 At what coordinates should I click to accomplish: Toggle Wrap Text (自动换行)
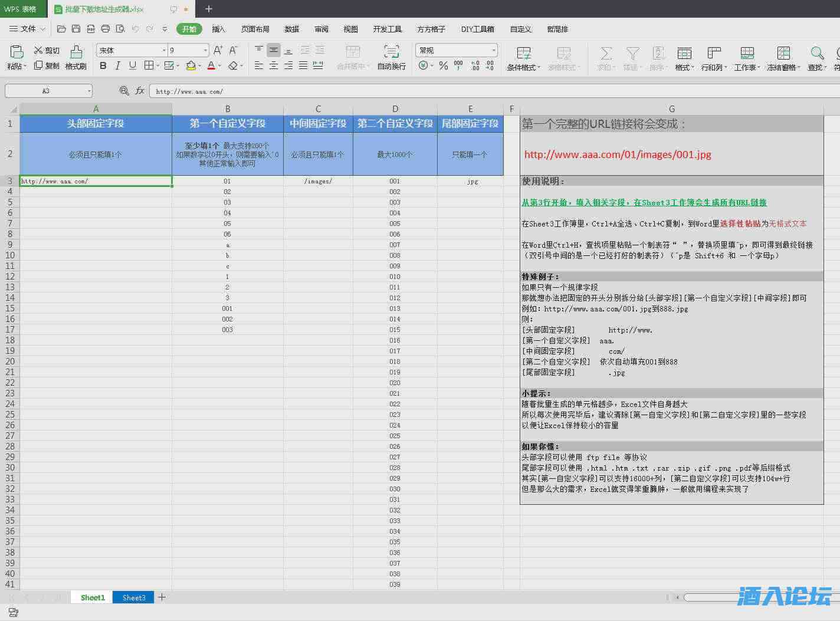pos(391,52)
